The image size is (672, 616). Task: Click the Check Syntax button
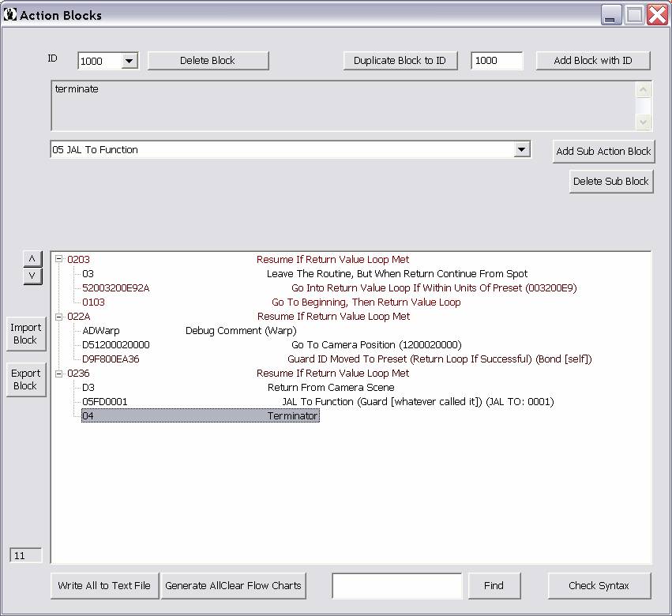pyautogui.click(x=599, y=585)
